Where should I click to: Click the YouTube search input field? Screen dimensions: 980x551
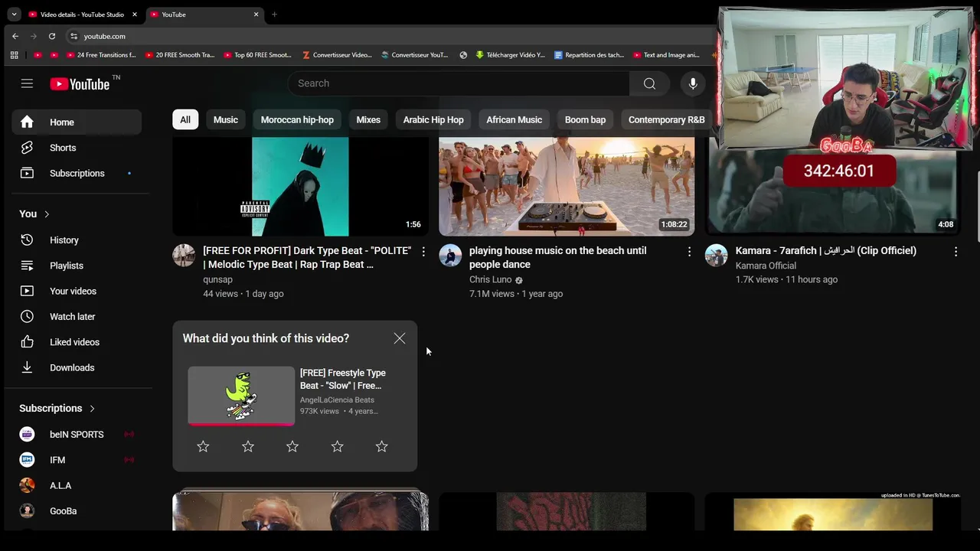[459, 83]
